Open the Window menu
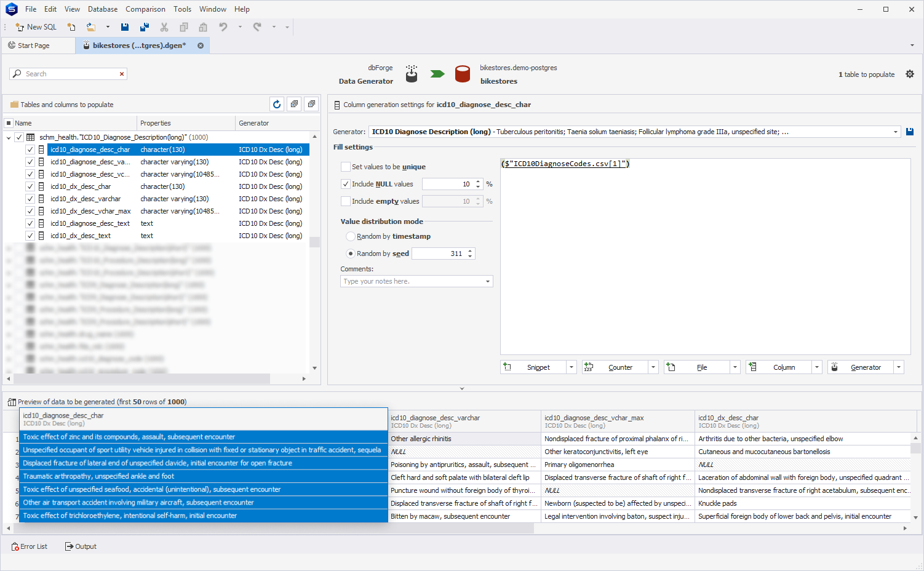This screenshot has height=571, width=924. 213,9
